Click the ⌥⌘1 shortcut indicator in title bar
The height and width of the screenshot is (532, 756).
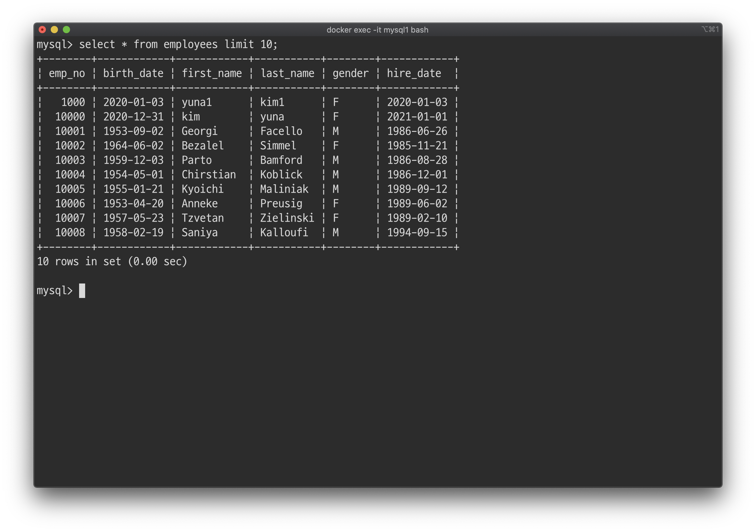pos(710,29)
